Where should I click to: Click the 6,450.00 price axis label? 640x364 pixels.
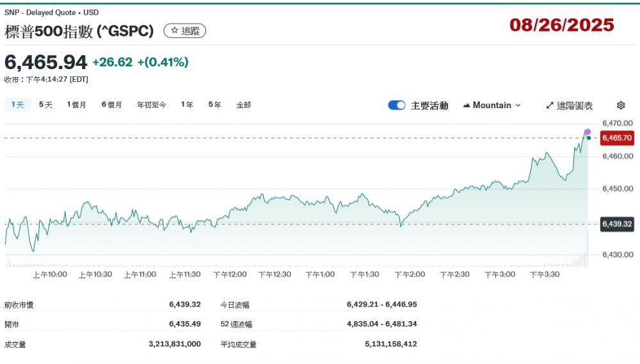(618, 189)
